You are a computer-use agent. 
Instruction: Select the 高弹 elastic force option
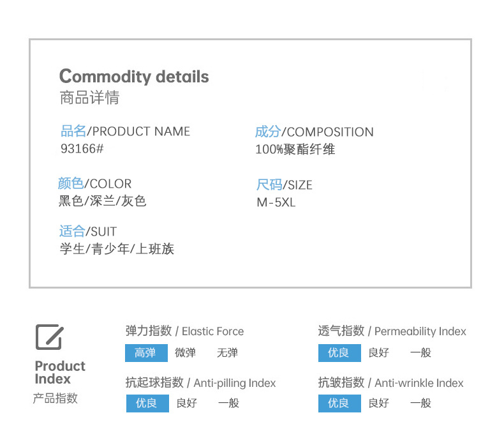click(146, 352)
